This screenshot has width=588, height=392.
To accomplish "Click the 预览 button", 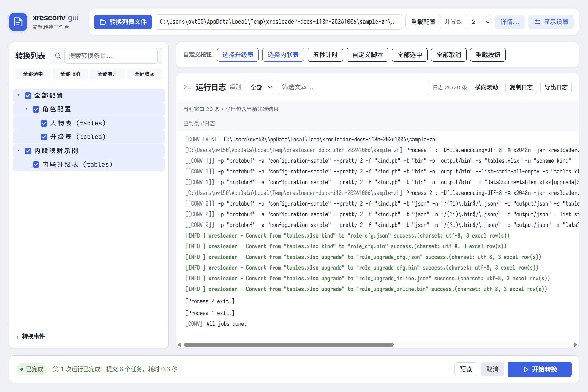I will click(466, 369).
